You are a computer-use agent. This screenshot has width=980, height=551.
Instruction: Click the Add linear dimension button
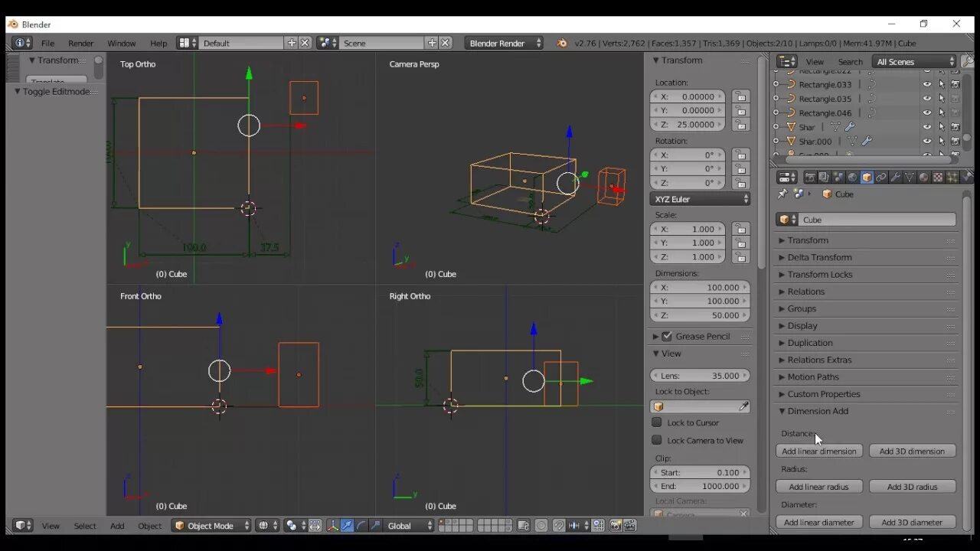819,452
